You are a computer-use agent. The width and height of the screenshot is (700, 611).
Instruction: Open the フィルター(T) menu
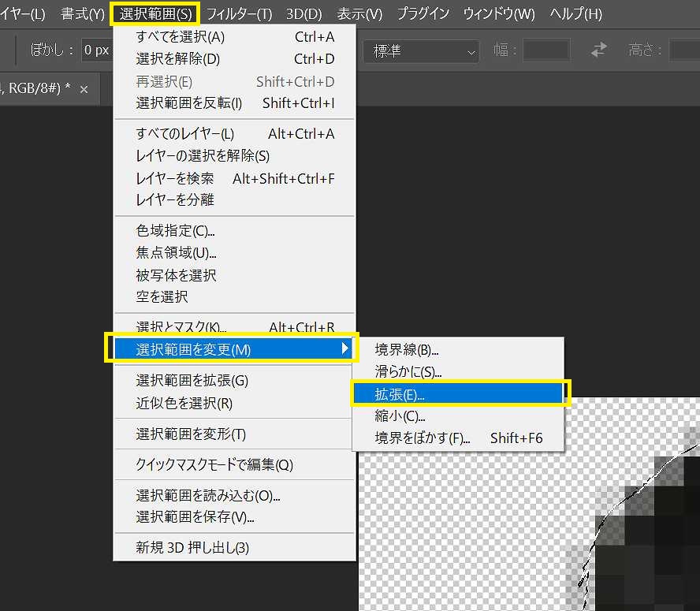coord(239,14)
